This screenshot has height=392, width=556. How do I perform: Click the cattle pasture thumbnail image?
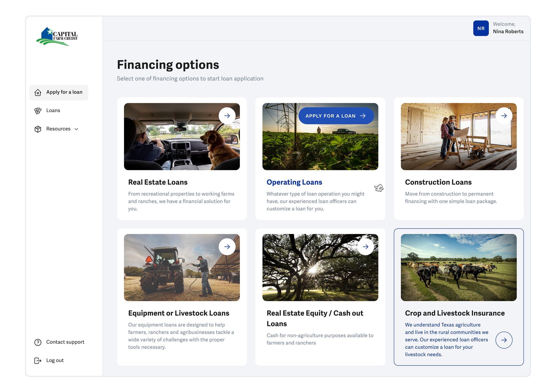[458, 267]
